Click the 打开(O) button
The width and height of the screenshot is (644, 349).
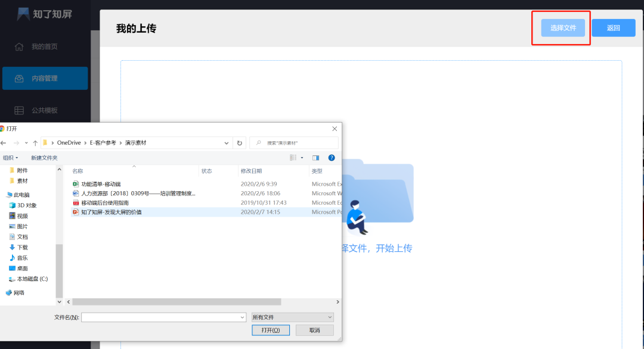point(271,330)
